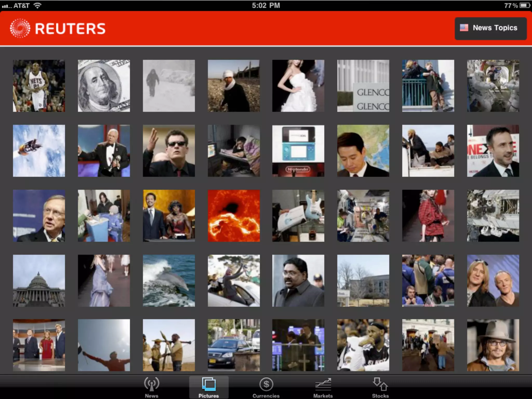Image resolution: width=532 pixels, height=399 pixels.
Task: View the red plaid fashion model photo
Action: [x=428, y=216]
